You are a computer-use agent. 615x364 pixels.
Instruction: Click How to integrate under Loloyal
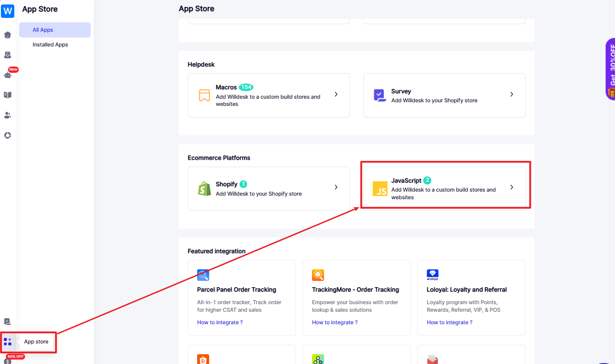coord(450,322)
